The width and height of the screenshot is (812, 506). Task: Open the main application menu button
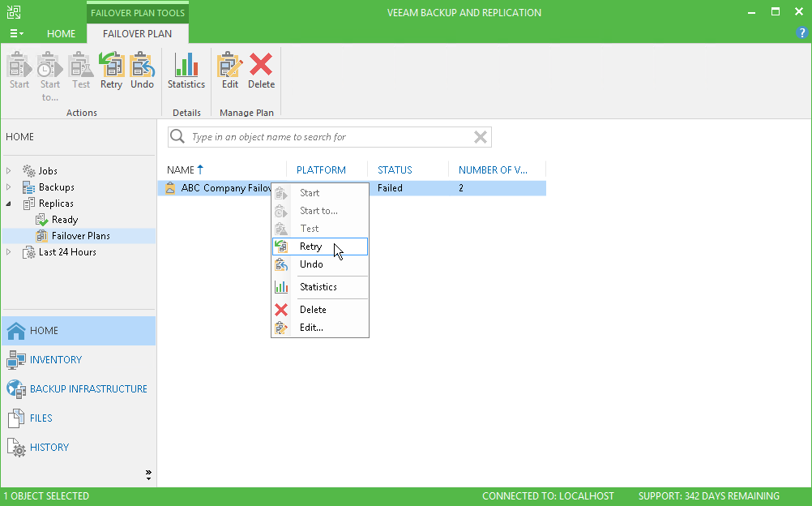[x=16, y=34]
